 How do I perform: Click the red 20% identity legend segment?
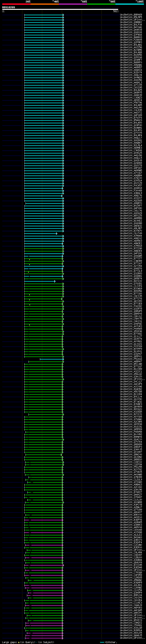click(16, 4)
